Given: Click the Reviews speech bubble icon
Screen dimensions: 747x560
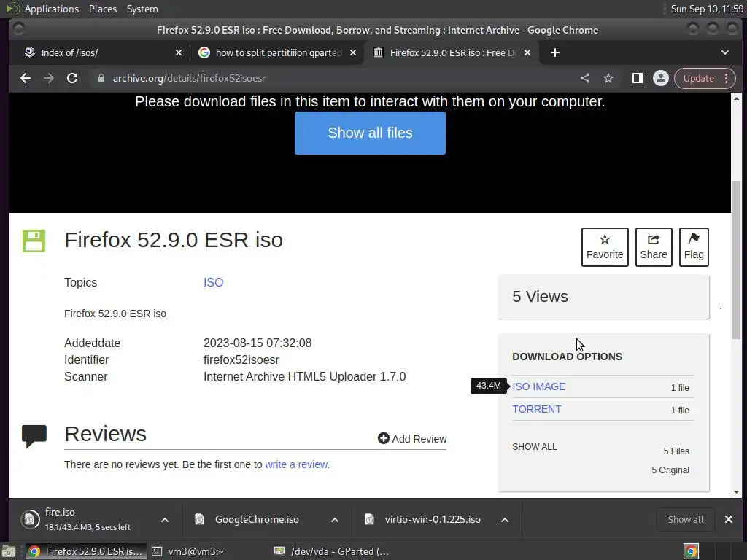Looking at the screenshot, I should pyautogui.click(x=34, y=436).
